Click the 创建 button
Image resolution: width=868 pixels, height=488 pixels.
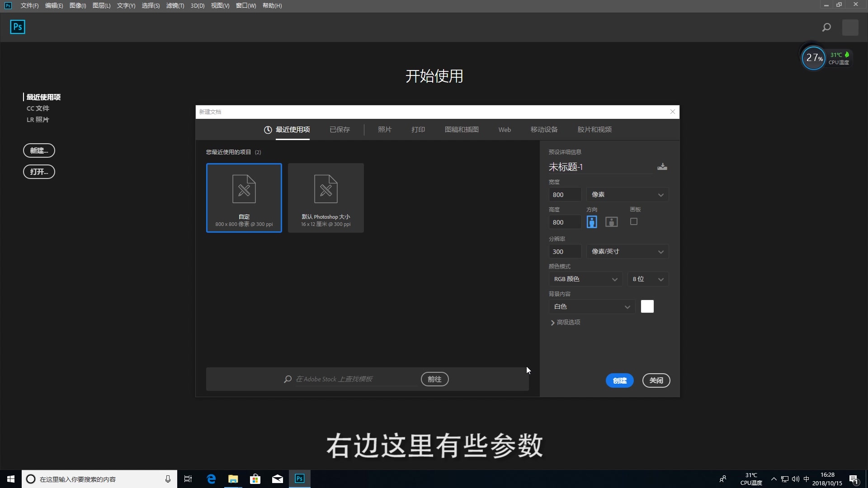pos(619,380)
